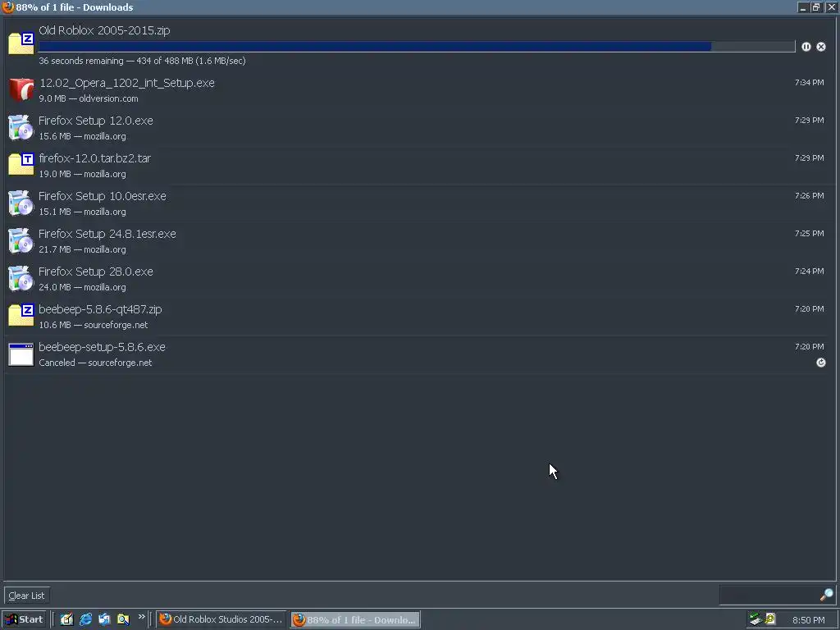
Task: Expand the Quick Launch overflow chevron
Action: (141, 617)
